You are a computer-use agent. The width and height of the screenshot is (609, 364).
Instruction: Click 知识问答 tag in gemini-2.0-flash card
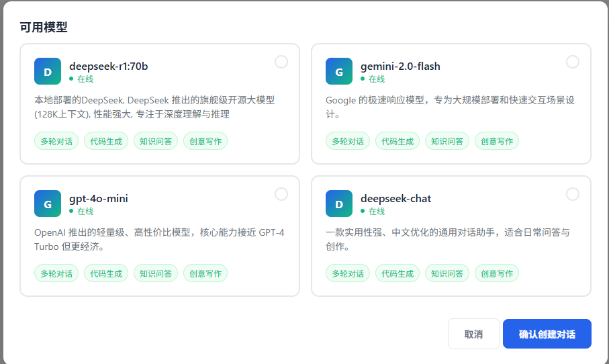click(x=447, y=141)
